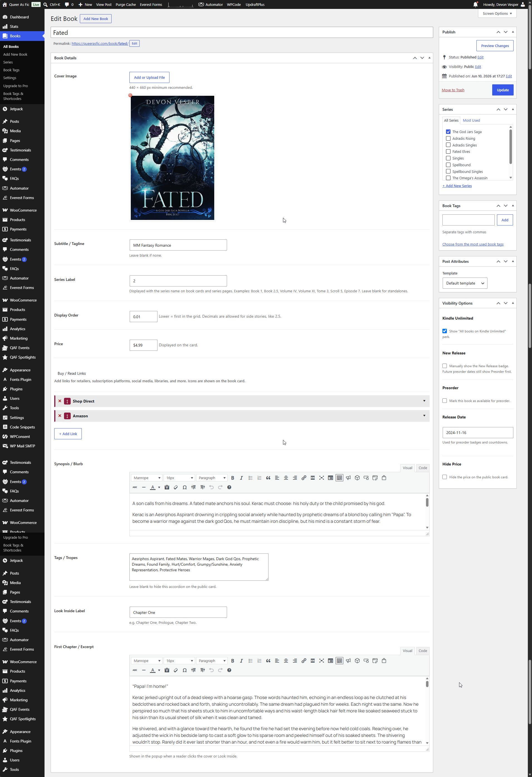
Task: Insert blockquote in the Synopsis editor
Action: point(268,478)
